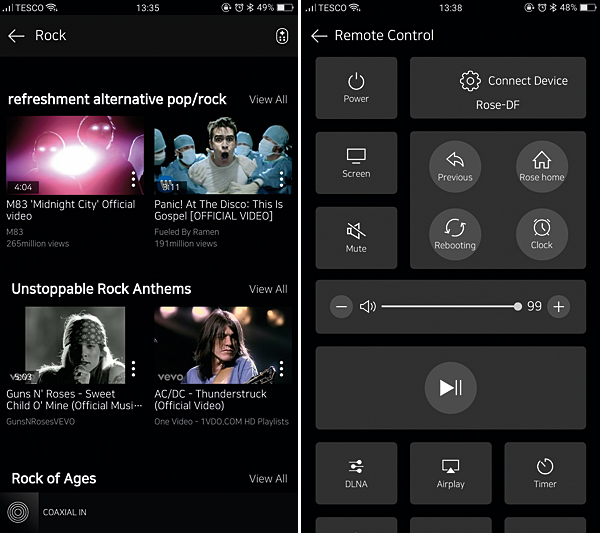Tap the Previous button

(455, 166)
